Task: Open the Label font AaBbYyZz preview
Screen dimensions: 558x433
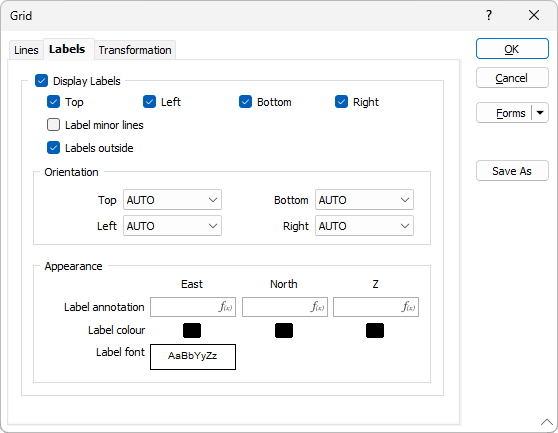Action: (x=193, y=357)
